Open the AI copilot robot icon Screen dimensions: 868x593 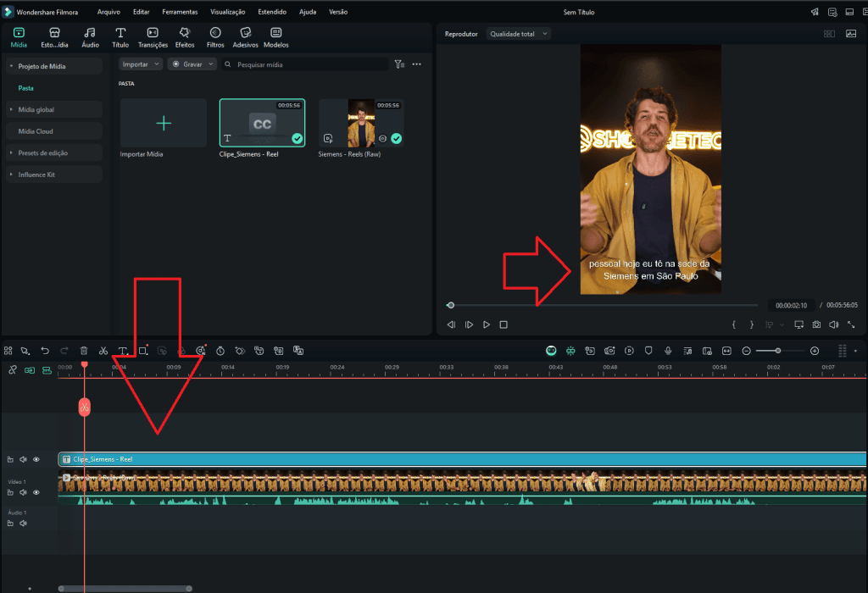click(x=551, y=351)
